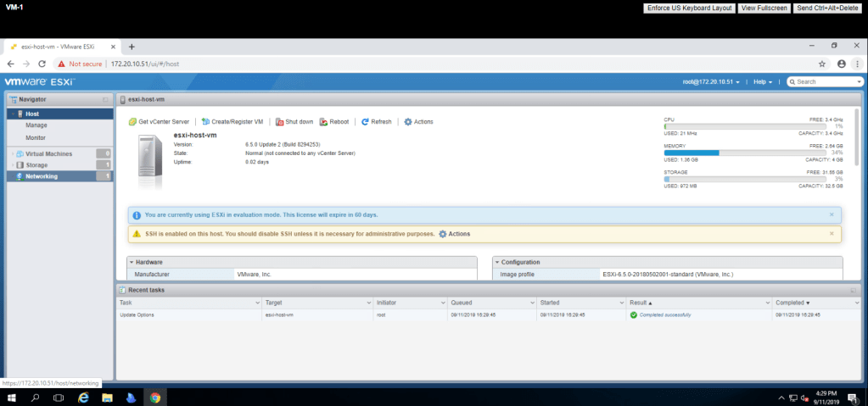Open the Actions gear menu in toolbar
This screenshot has width=868, height=406.
[x=408, y=122]
